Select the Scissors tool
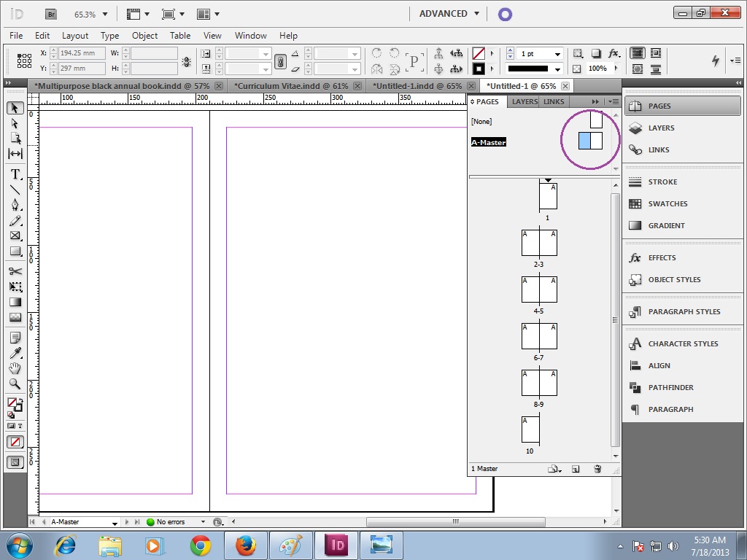The width and height of the screenshot is (747, 560). click(15, 271)
